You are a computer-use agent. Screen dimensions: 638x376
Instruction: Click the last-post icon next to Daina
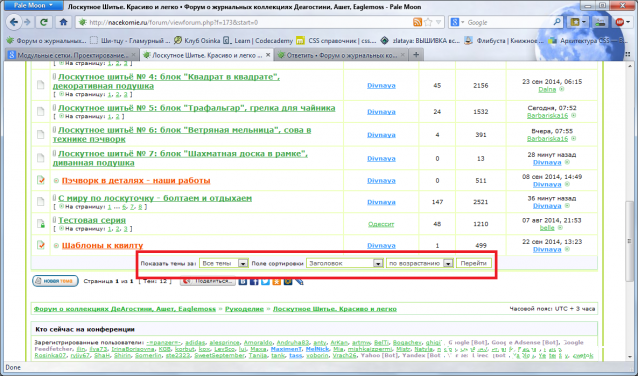[562, 90]
